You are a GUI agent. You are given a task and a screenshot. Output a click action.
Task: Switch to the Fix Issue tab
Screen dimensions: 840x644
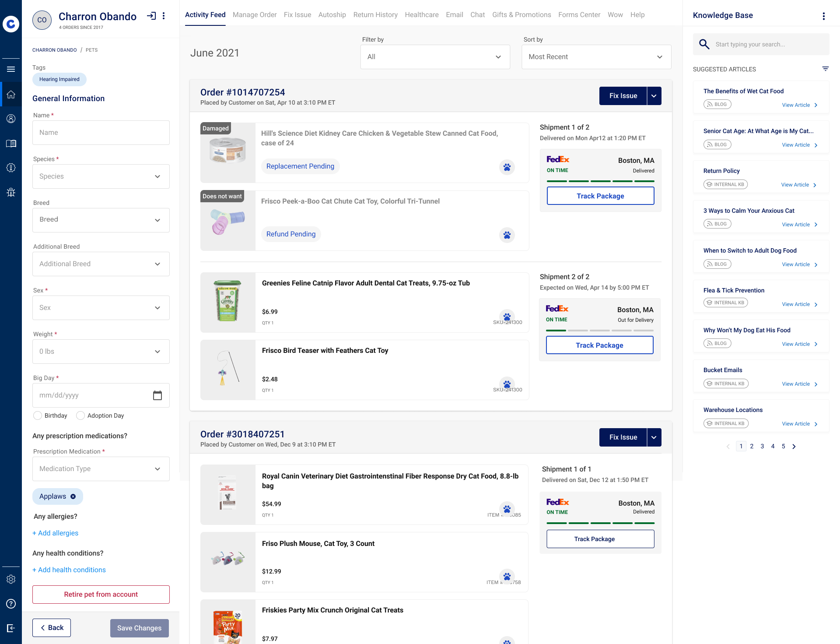click(297, 14)
